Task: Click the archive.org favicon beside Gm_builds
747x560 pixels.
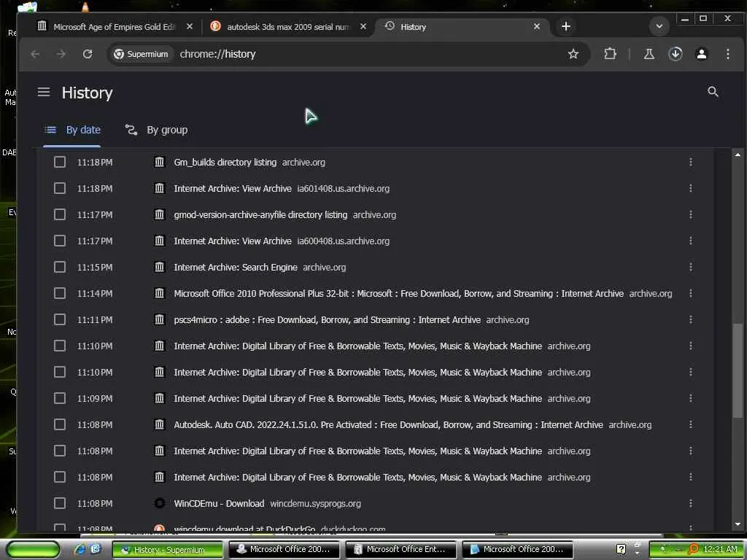Action: (160, 162)
